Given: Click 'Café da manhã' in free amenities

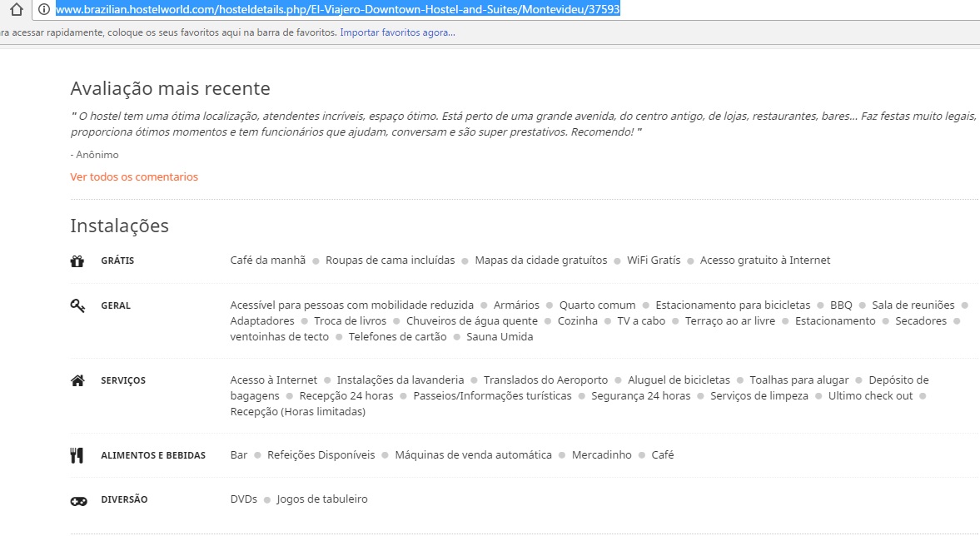Looking at the screenshot, I should coord(267,260).
